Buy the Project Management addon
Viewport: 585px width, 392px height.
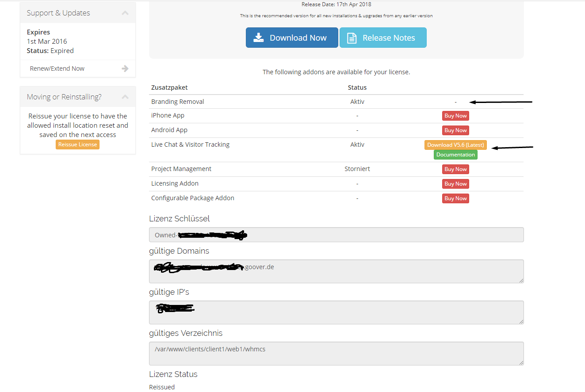455,169
